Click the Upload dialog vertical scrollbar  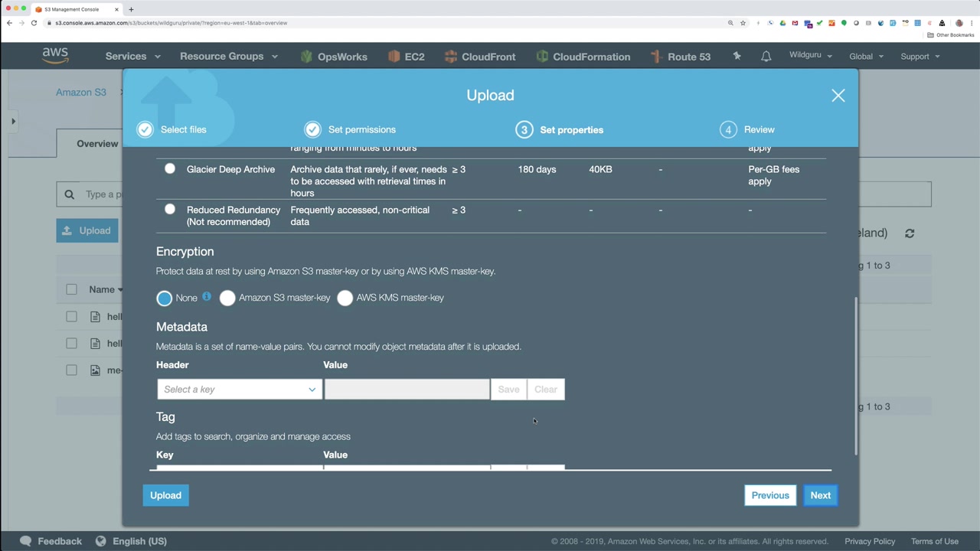pos(855,376)
